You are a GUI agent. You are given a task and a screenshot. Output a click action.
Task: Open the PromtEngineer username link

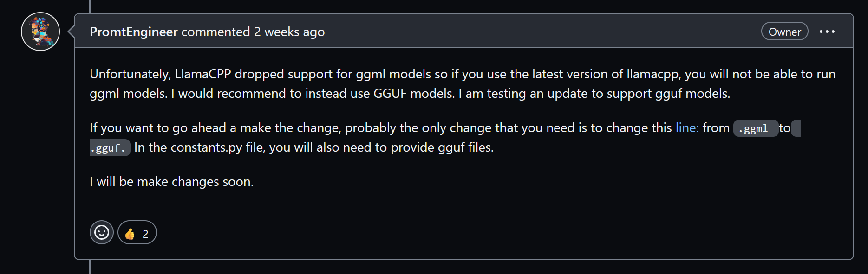[134, 32]
